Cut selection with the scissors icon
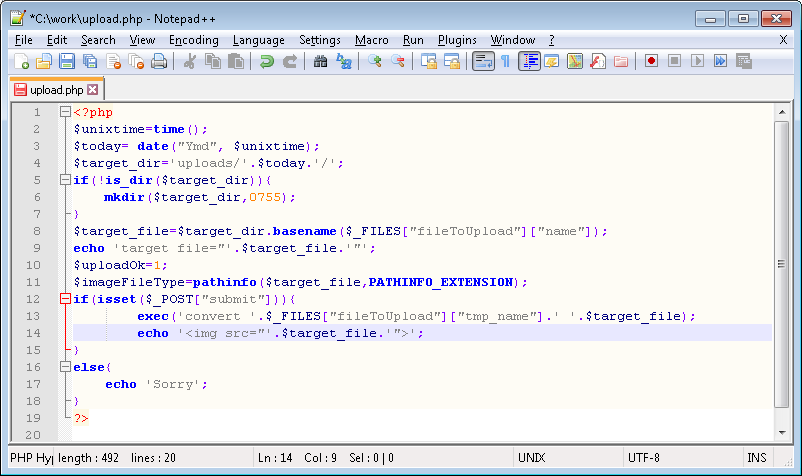Viewport: 802px width, 476px height. 190,61
